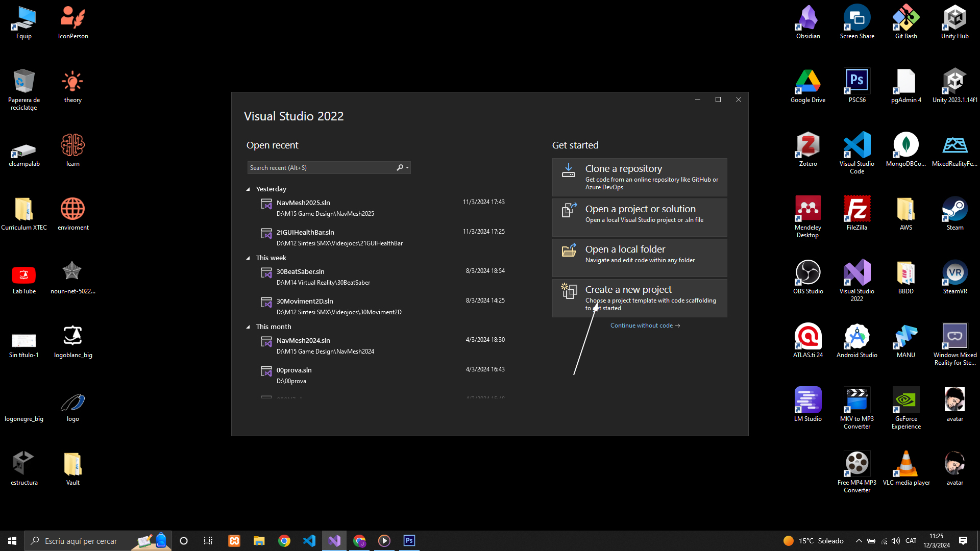
Task: Focus the Search recent input field
Action: click(322, 168)
